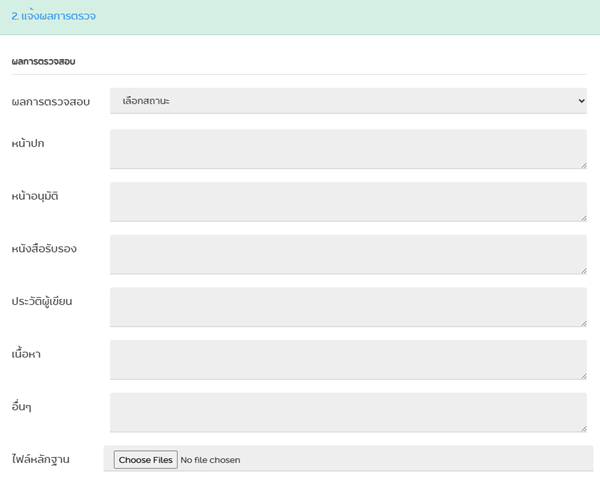
Task: Click the '2. แจ้งผลการตรวจ' header title
Action: pos(54,16)
